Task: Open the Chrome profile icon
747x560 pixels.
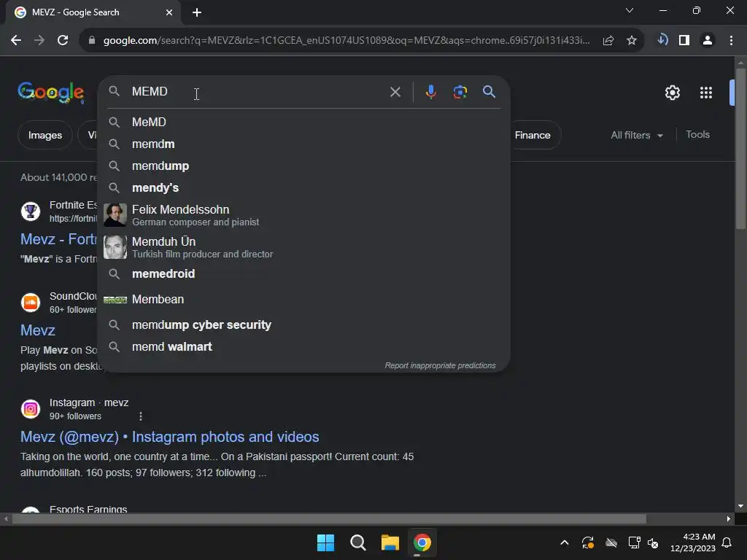Action: 708,41
